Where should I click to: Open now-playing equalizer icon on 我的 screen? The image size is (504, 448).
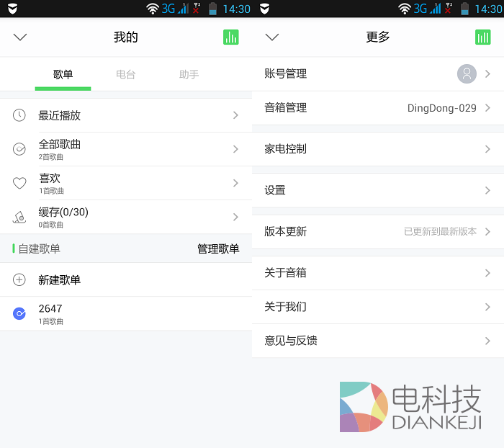tap(231, 37)
